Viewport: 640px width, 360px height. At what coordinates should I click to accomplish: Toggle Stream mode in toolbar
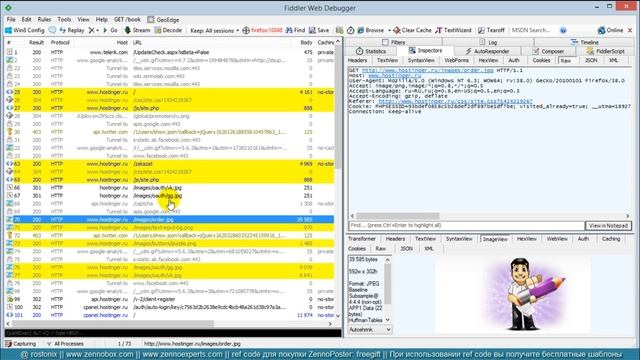click(138, 30)
